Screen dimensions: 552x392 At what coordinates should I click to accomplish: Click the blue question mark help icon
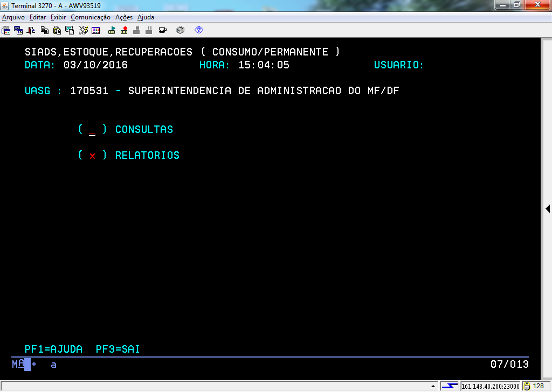[x=199, y=30]
